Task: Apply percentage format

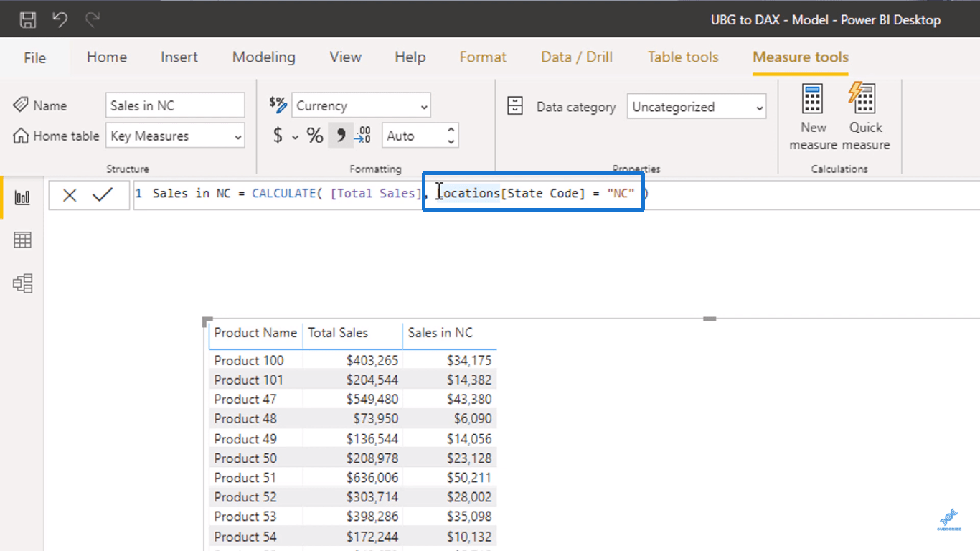Action: [x=315, y=135]
